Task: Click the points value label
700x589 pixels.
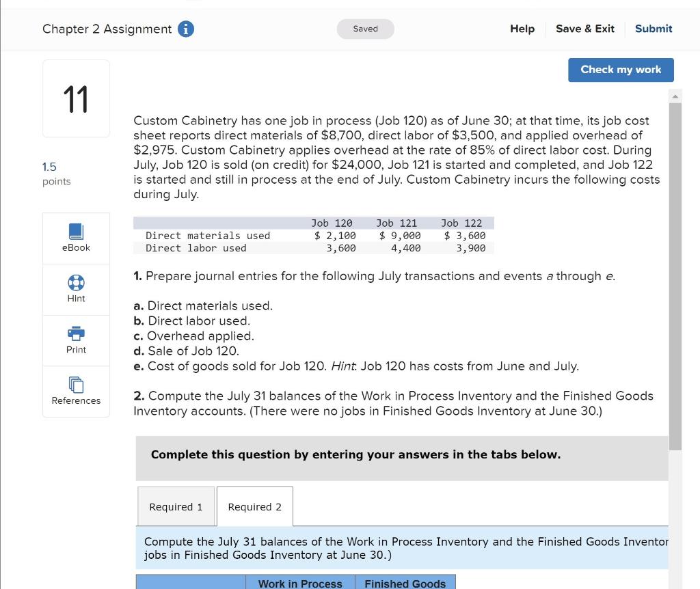Action: [x=55, y=174]
